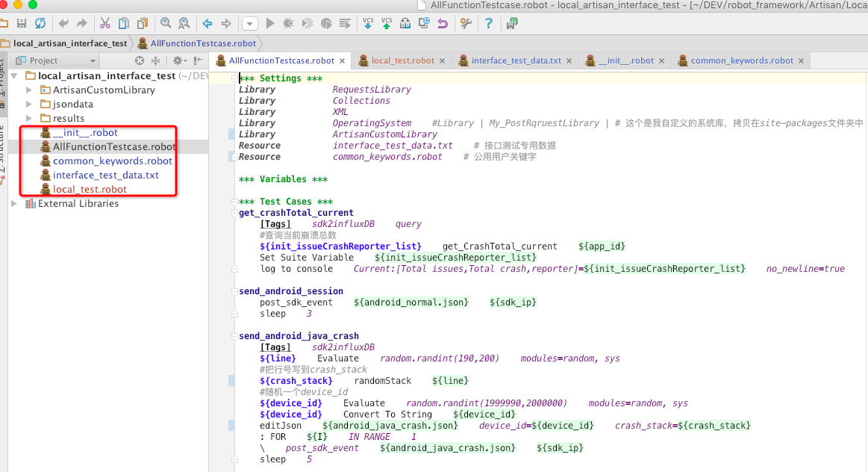The image size is (868, 472).
Task: Open the run configuration dropdown
Action: click(x=249, y=24)
